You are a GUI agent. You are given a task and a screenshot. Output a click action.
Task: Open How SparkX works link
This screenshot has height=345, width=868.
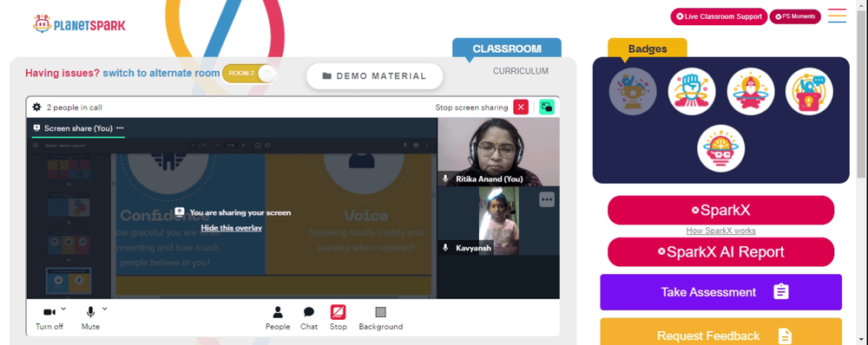click(720, 231)
